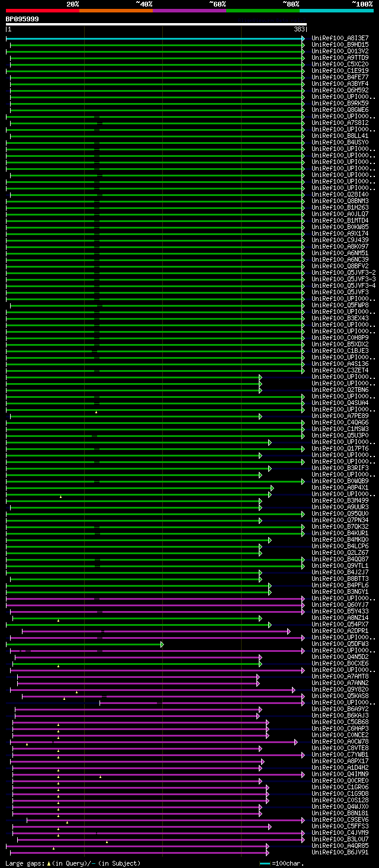Select the cyan alignment bar for UniRef100_A8I3E7
This screenshot has height=868, width=379.
tap(155, 38)
